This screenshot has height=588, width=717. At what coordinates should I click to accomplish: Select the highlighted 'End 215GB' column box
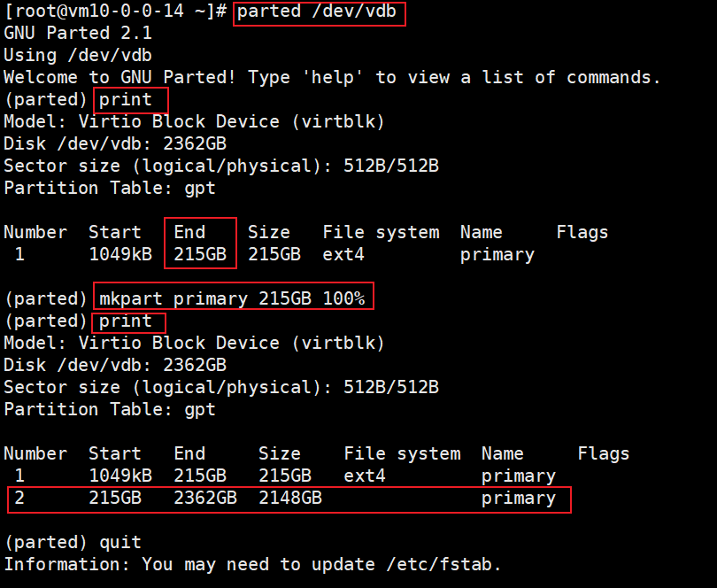click(x=200, y=243)
